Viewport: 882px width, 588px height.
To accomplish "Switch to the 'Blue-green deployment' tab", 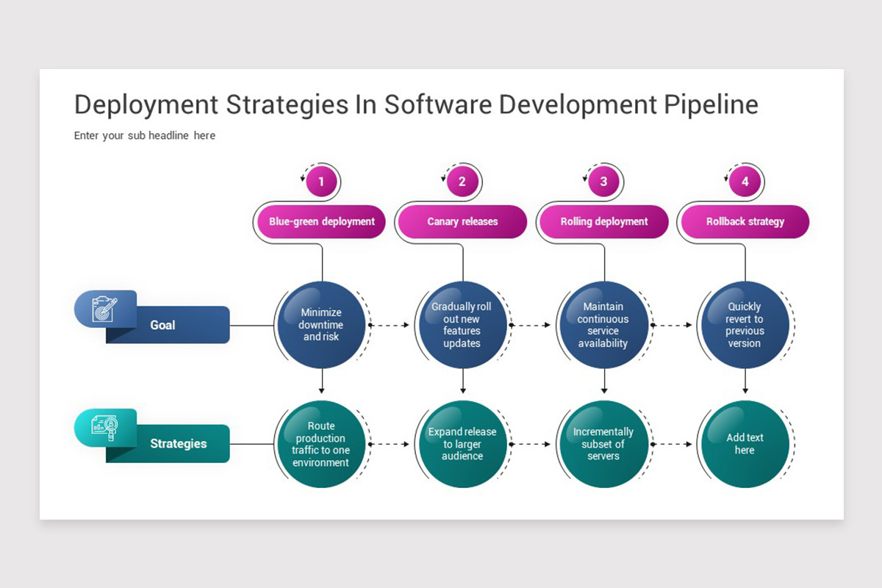I will (x=320, y=221).
